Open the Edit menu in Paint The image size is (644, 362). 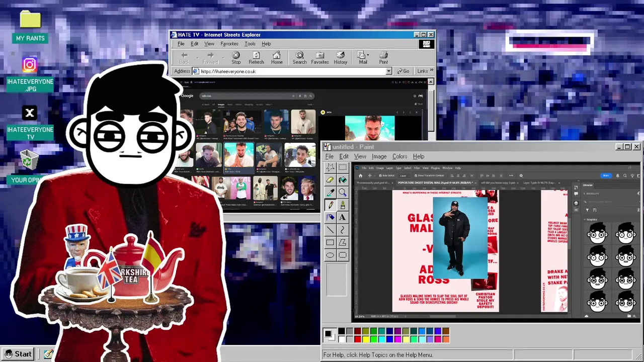(344, 156)
